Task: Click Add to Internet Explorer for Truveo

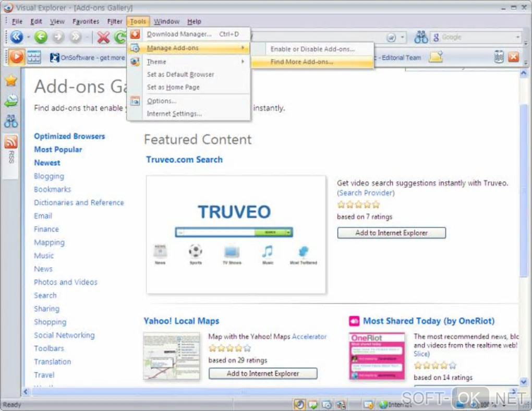Action: [391, 233]
